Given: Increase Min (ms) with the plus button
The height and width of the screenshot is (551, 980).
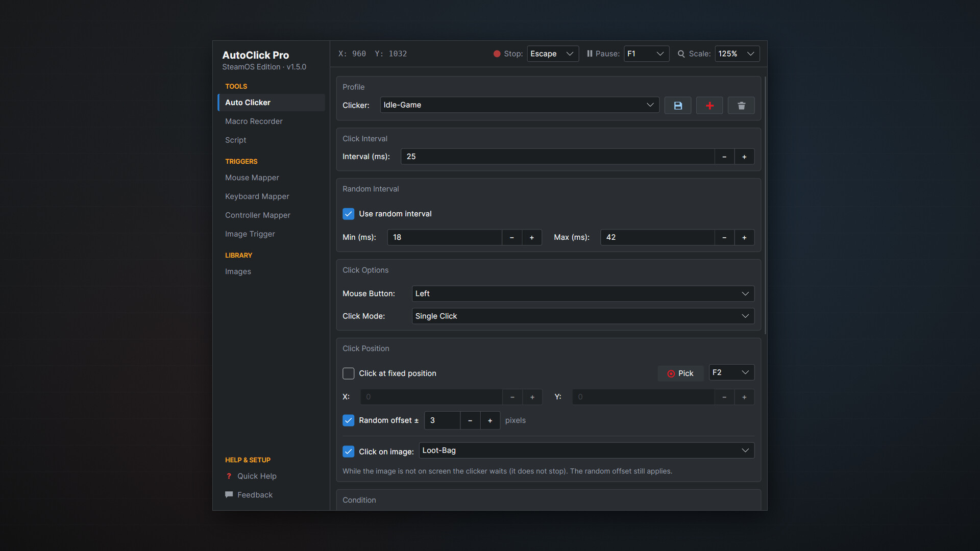Looking at the screenshot, I should 532,237.
